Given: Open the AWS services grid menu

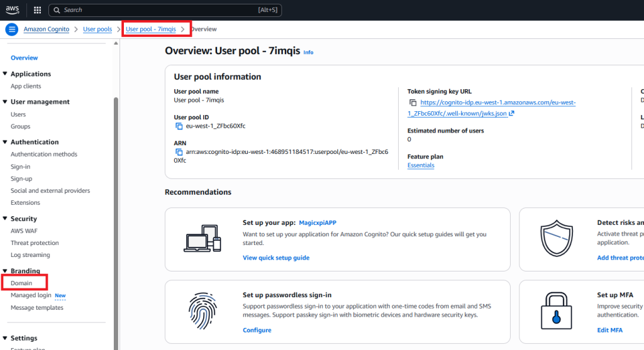Looking at the screenshot, I should pos(37,10).
